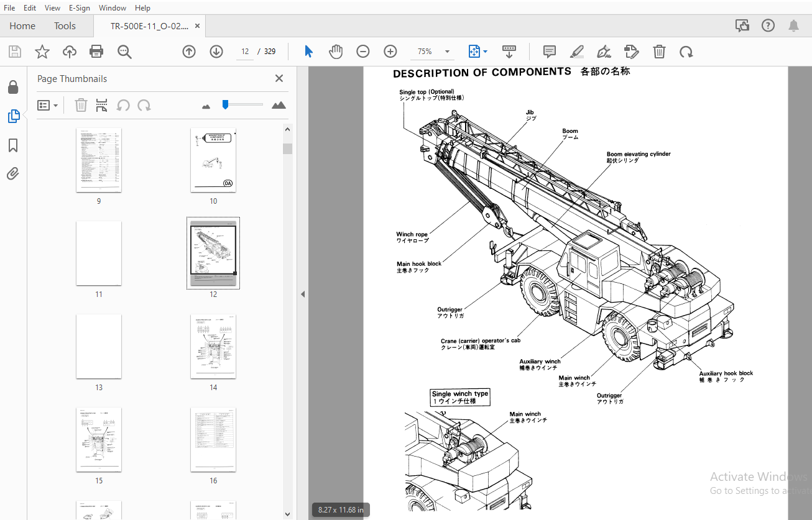812x520 pixels.
Task: Open the read mode keyboard icon
Action: coord(509,52)
